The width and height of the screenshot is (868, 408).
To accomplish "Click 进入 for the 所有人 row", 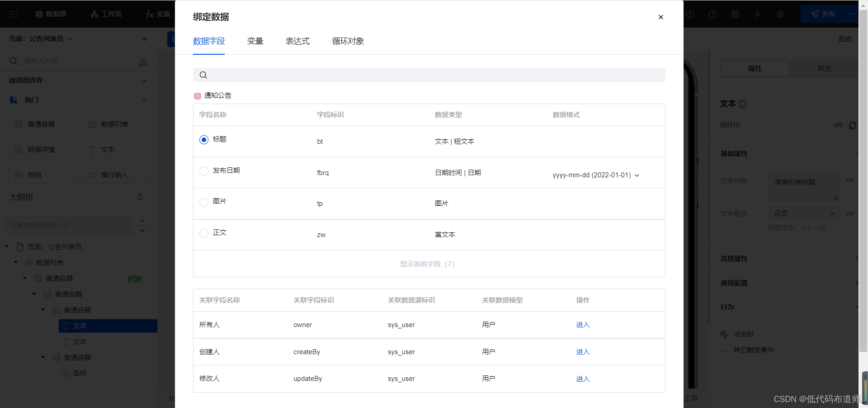I will 583,325.
